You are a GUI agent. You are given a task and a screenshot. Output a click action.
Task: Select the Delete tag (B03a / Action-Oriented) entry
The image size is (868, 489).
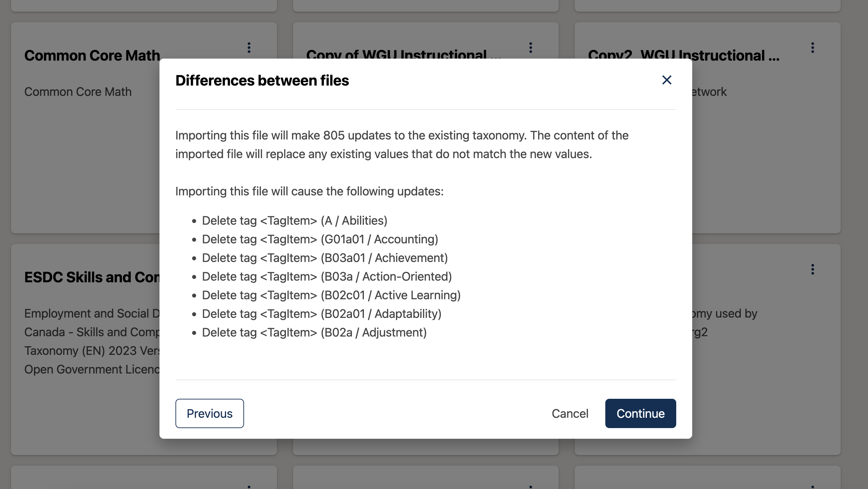[327, 276]
